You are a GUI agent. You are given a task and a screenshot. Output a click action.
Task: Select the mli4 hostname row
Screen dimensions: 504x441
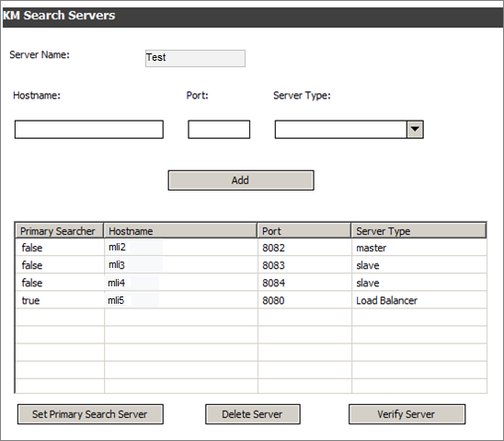click(x=251, y=283)
